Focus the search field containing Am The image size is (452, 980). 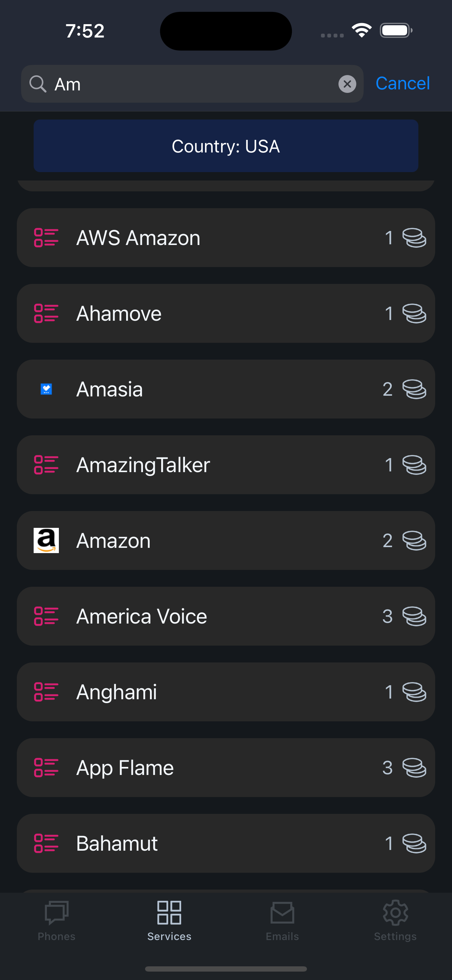[192, 84]
